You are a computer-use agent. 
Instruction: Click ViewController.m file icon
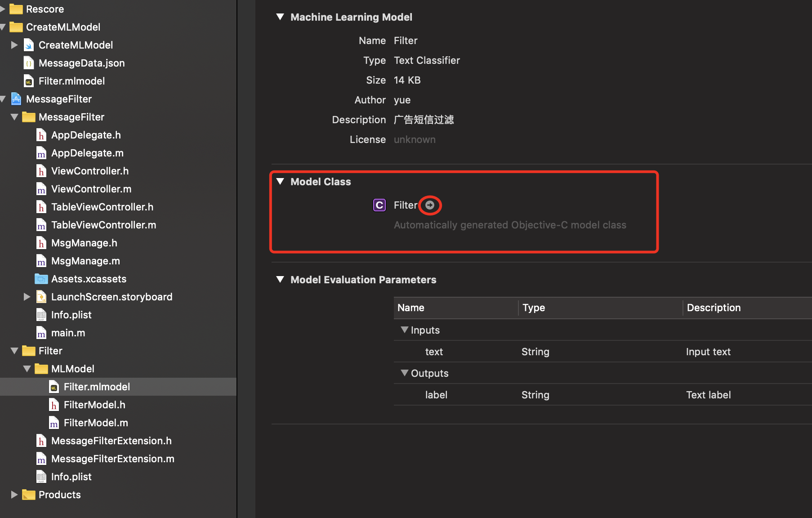coord(41,189)
